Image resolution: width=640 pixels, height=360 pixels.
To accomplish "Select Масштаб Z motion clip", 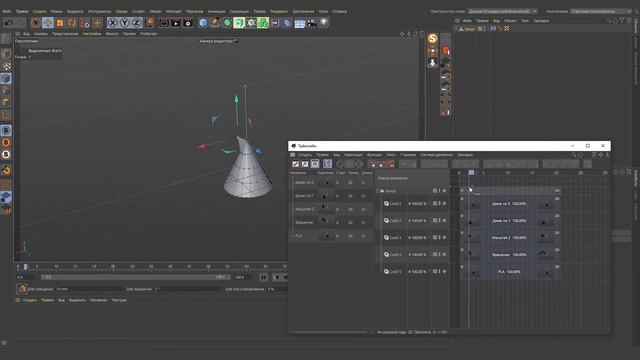I will (x=510, y=238).
